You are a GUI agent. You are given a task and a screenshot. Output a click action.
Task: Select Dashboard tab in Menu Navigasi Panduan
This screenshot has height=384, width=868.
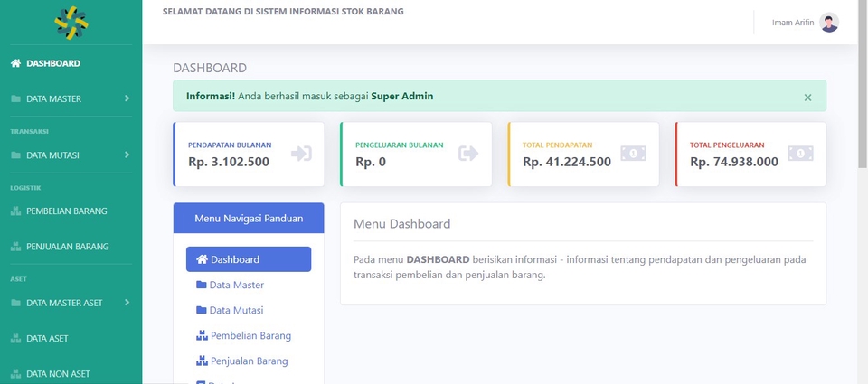249,259
